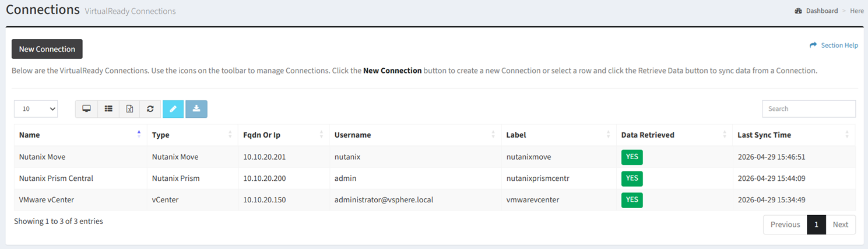Click the Previous pagination button
The height and width of the screenshot is (249, 868).
click(x=785, y=225)
